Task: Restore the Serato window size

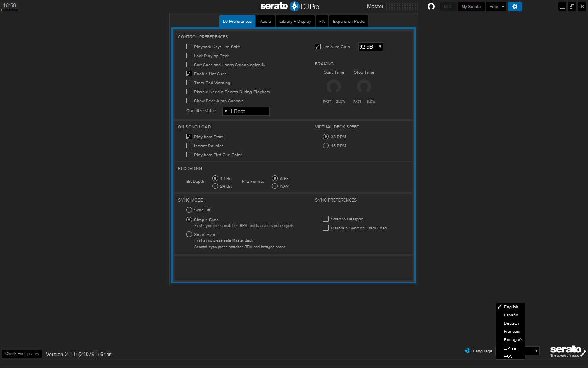Action: click(x=572, y=7)
